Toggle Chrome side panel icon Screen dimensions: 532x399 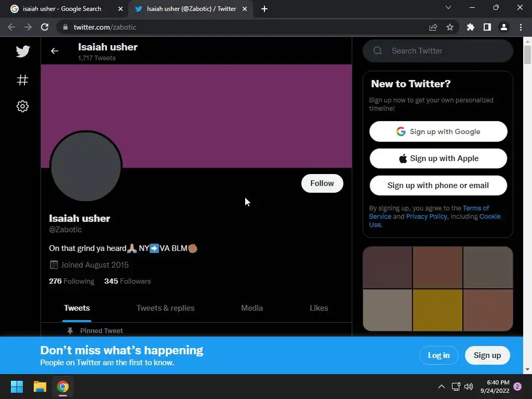pyautogui.click(x=487, y=27)
